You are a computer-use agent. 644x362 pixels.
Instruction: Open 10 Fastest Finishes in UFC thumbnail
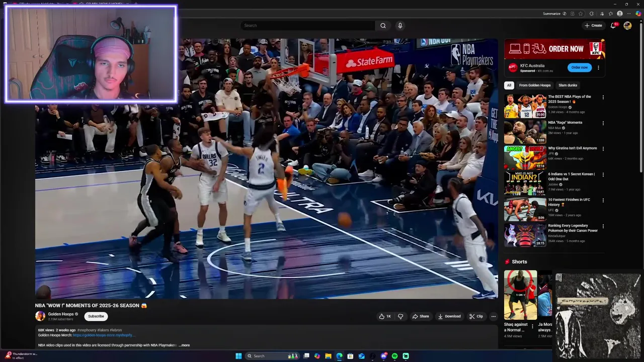pyautogui.click(x=525, y=209)
